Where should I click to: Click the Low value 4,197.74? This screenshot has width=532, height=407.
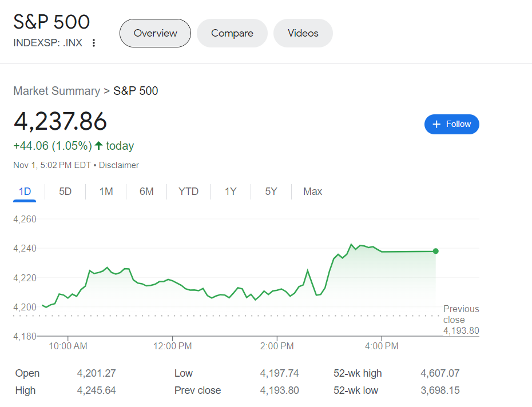pyautogui.click(x=279, y=373)
